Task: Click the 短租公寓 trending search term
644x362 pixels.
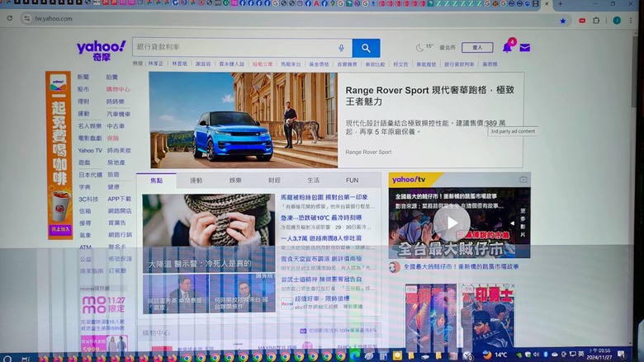Action: pyautogui.click(x=263, y=64)
